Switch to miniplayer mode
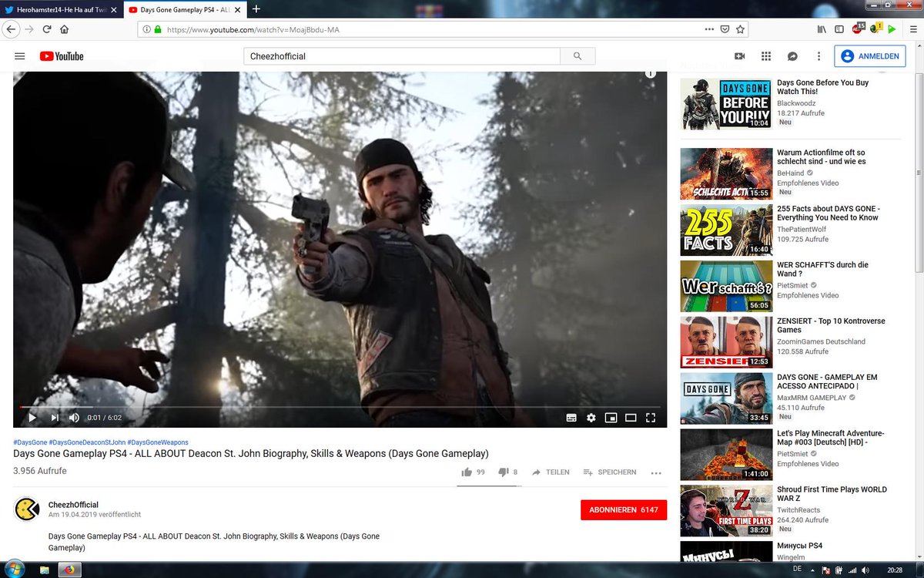Image resolution: width=924 pixels, height=578 pixels. (611, 418)
